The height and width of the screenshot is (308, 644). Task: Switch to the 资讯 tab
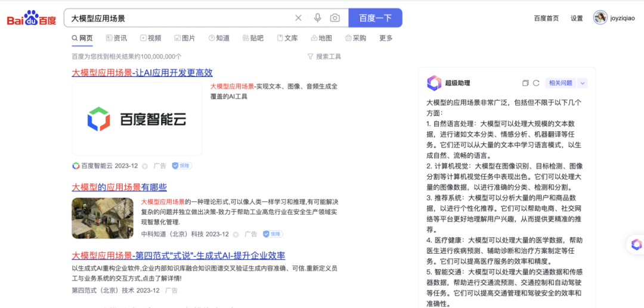pos(117,38)
